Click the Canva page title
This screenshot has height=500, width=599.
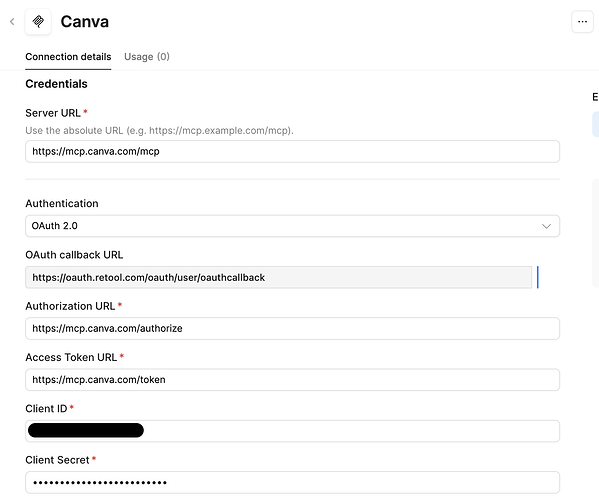(84, 22)
